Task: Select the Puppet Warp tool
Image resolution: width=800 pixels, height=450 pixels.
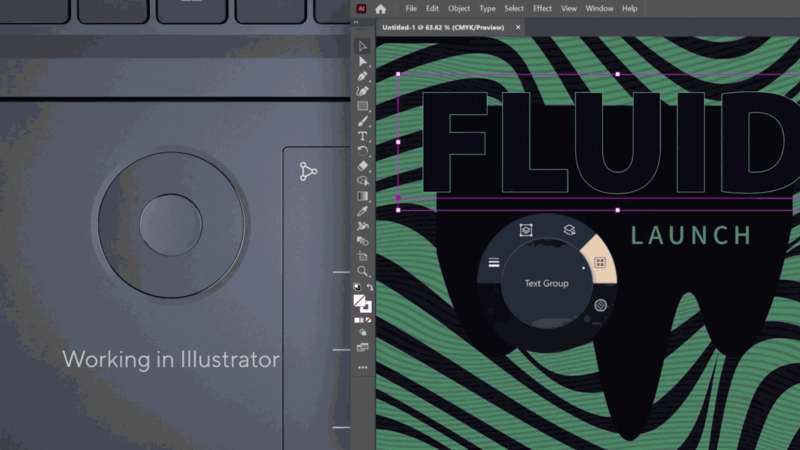Action: (x=362, y=226)
